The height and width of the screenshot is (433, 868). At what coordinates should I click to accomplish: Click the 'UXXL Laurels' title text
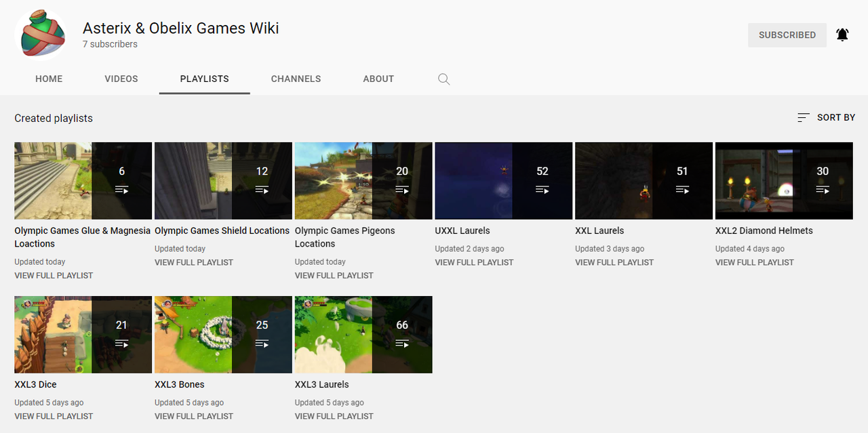coord(462,231)
